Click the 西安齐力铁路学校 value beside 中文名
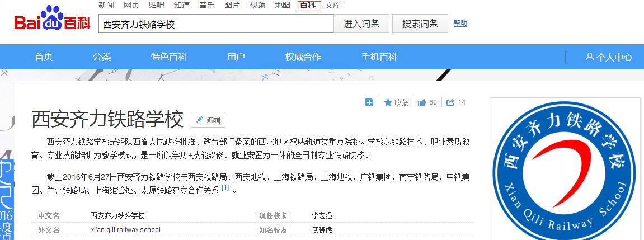 118,216
